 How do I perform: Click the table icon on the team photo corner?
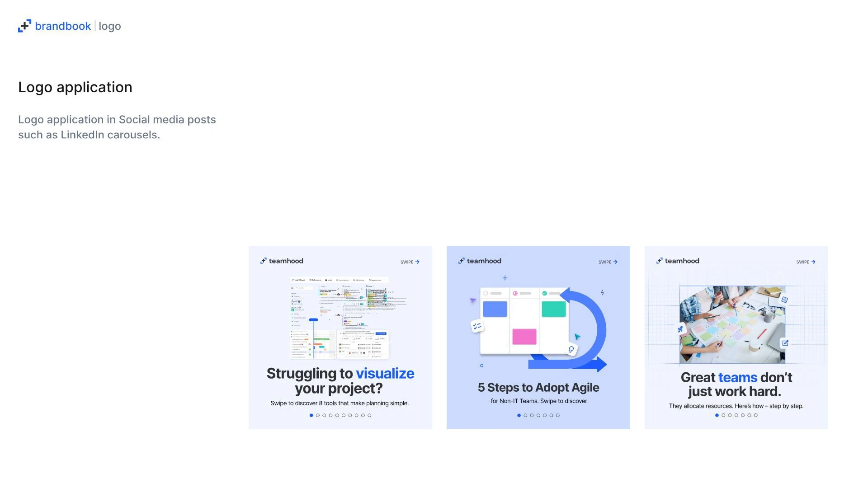click(x=785, y=300)
